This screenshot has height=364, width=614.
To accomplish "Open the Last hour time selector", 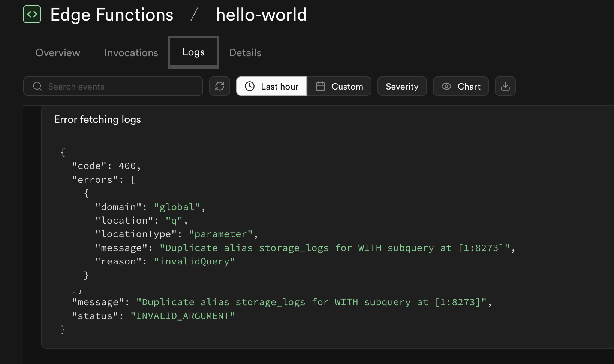I will click(271, 86).
